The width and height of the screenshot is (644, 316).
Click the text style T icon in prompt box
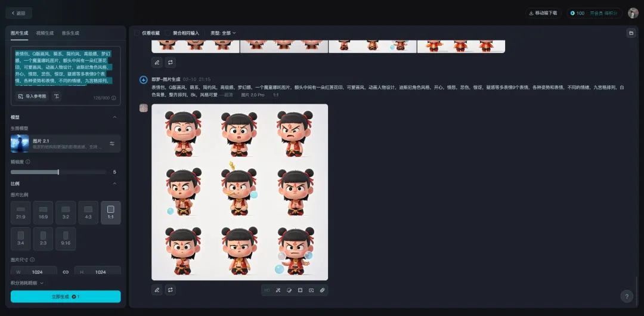tap(56, 96)
